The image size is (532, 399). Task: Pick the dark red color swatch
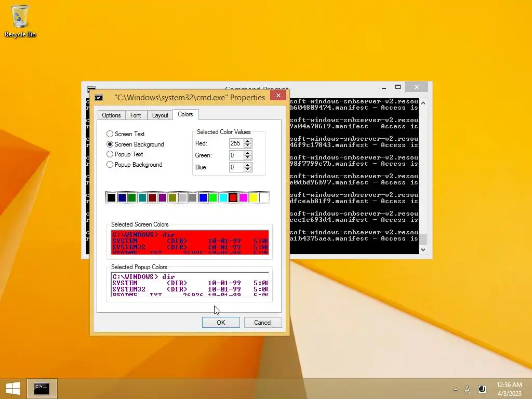pos(152,198)
